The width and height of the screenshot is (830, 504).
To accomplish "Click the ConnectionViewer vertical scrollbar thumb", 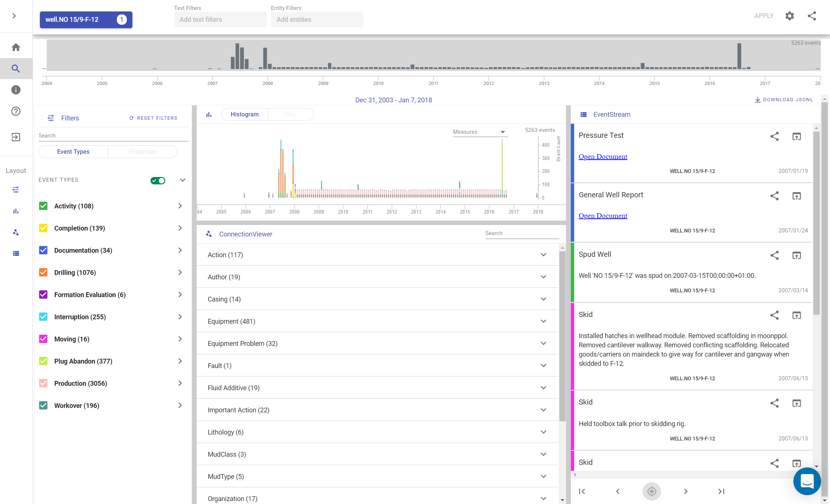I will tap(562, 336).
